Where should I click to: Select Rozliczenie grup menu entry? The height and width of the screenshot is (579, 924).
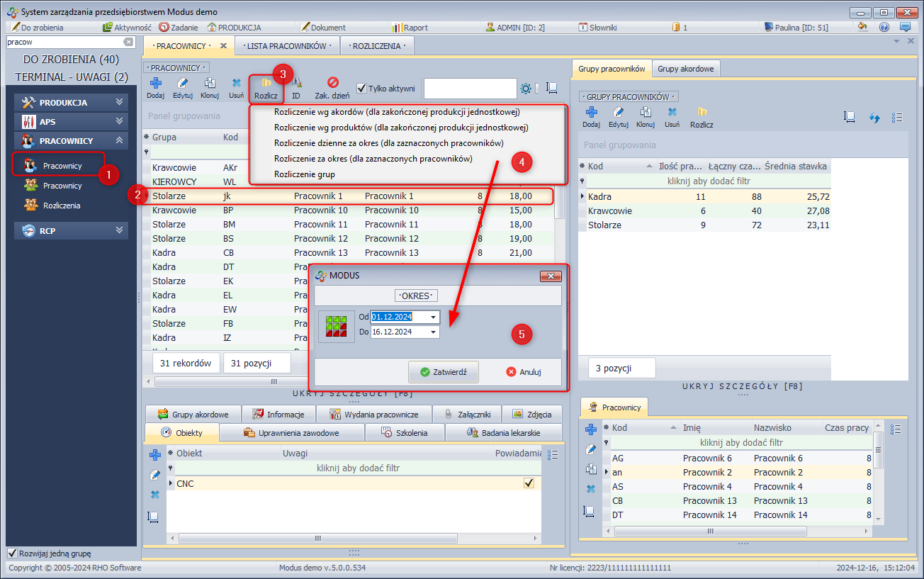tap(305, 174)
